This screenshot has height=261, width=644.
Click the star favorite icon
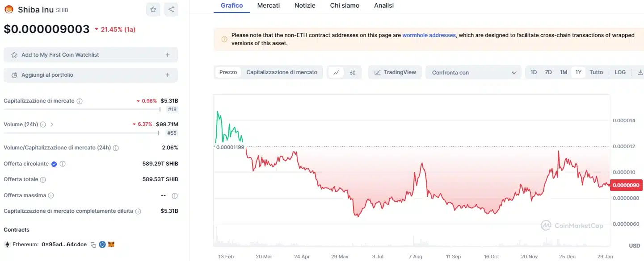tap(153, 9)
